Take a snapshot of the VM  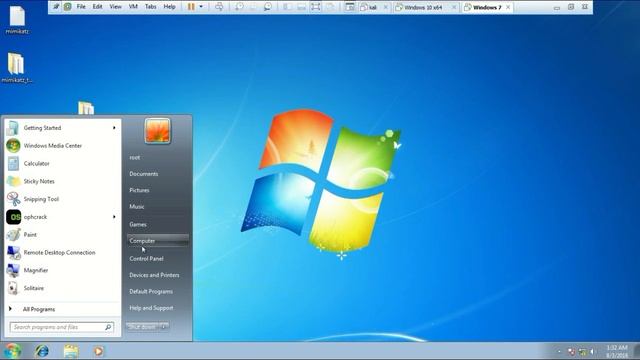point(239,7)
